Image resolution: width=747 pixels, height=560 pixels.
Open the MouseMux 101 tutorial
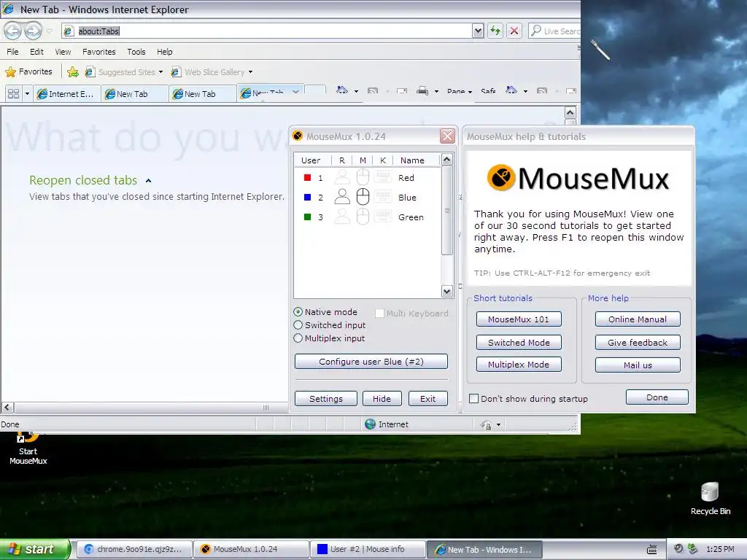click(519, 319)
